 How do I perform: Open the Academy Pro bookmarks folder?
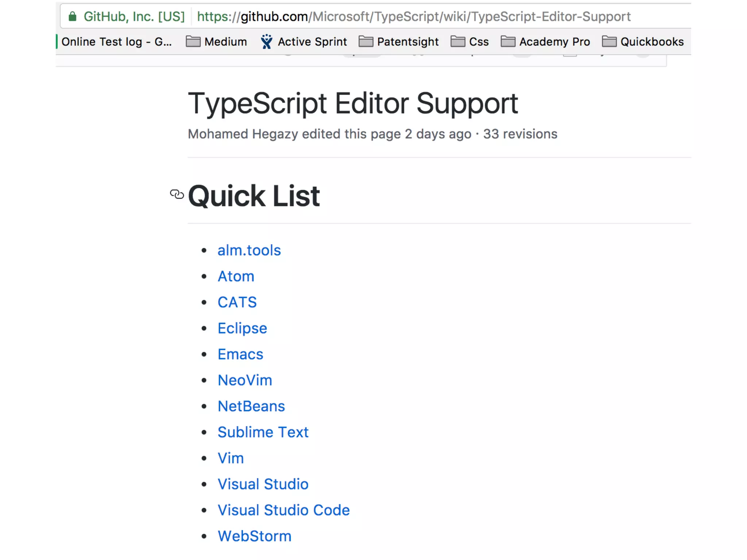[545, 42]
